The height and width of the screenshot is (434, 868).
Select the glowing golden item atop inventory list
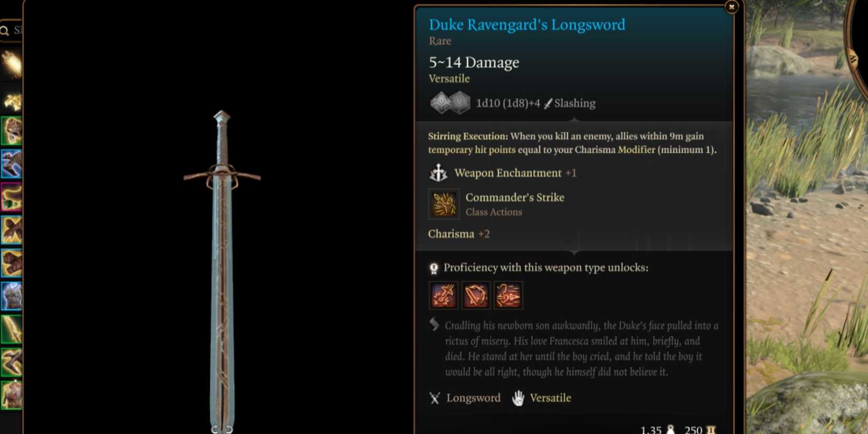[11, 64]
